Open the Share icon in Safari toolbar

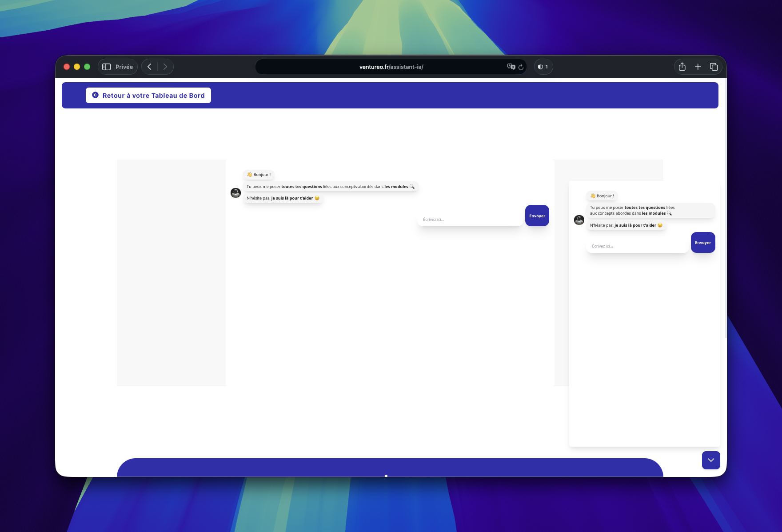682,67
